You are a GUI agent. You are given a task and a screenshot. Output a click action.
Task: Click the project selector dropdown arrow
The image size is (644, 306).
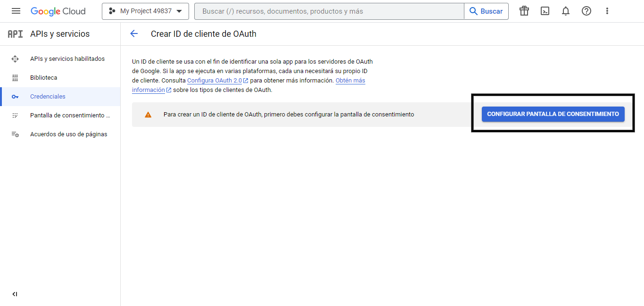coord(179,11)
